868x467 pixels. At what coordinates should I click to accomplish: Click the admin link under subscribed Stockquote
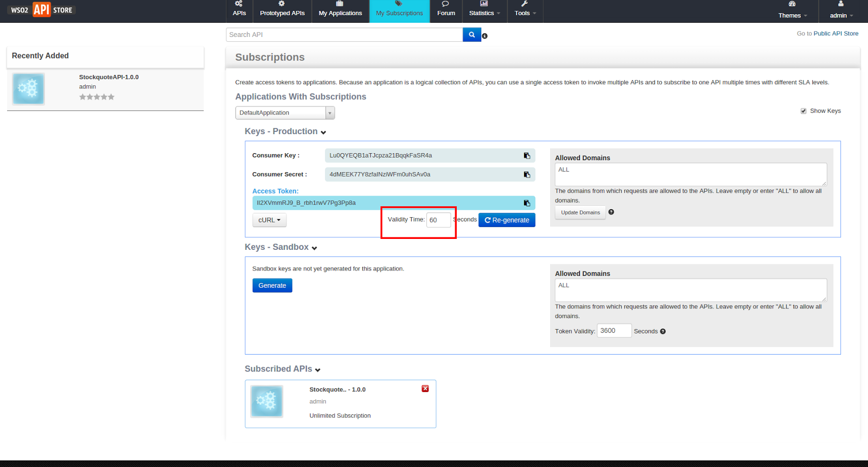[x=318, y=402]
